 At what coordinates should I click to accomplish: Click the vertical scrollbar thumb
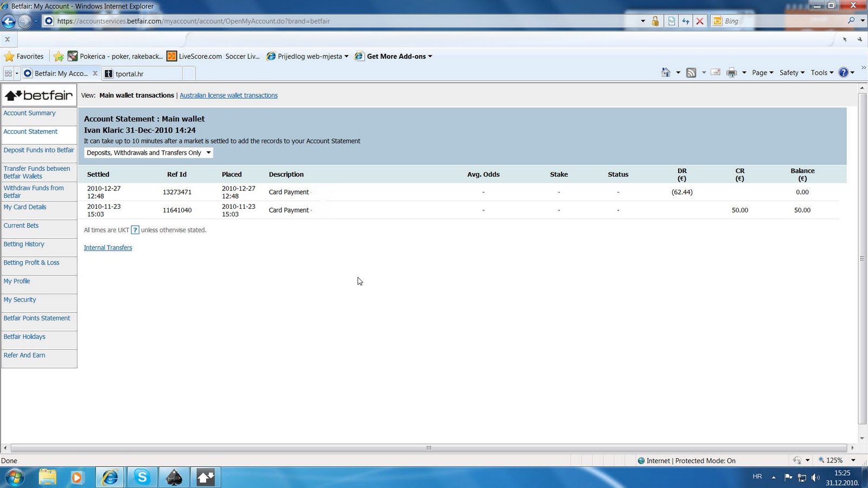click(862, 259)
